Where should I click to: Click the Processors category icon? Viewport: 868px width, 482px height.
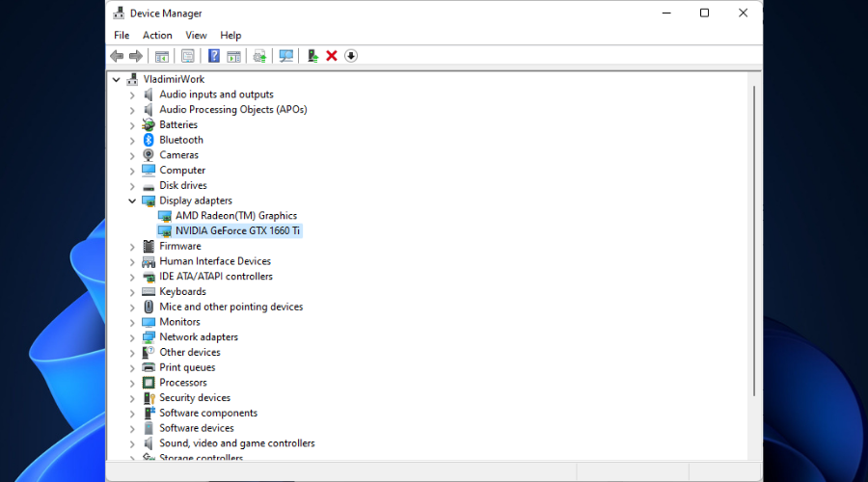pyautogui.click(x=149, y=383)
